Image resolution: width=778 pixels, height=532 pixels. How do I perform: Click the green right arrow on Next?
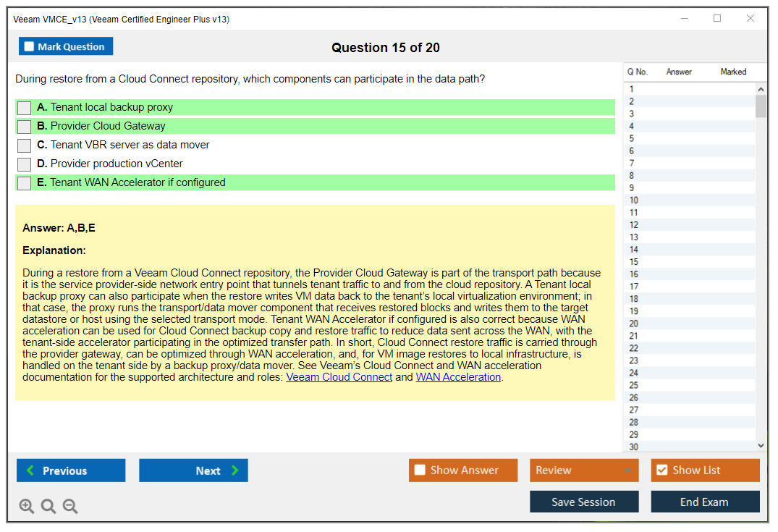tap(235, 470)
